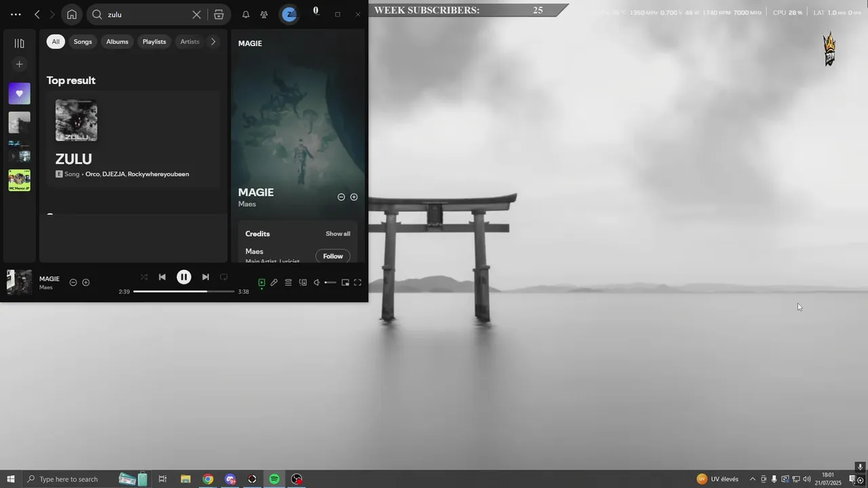Screen dimensions: 868x488
Task: Open Task View on the taskbar
Action: click(x=163, y=479)
